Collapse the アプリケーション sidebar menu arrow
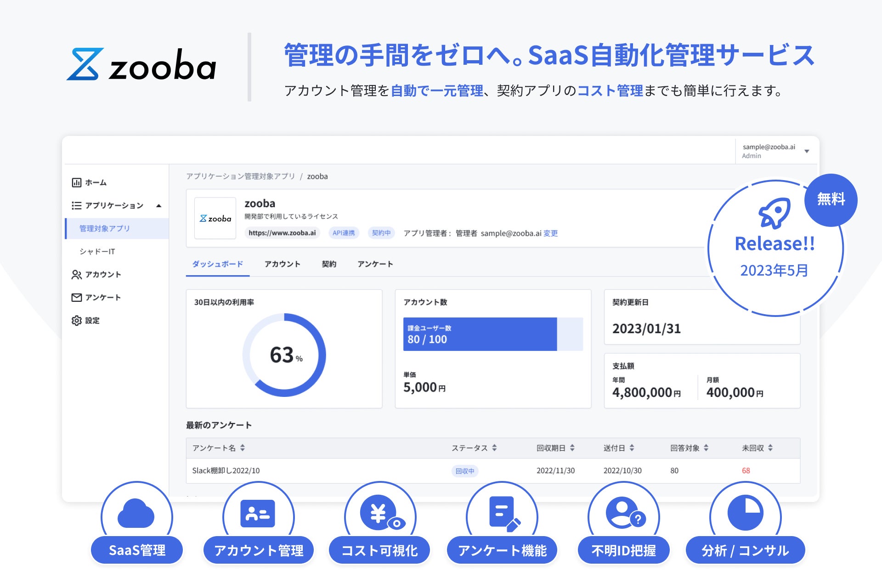This screenshot has height=588, width=882. [x=159, y=206]
